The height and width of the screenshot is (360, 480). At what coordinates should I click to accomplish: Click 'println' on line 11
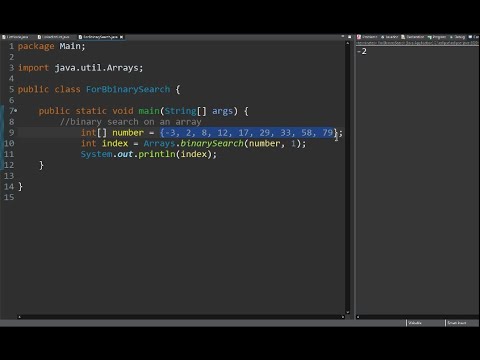click(157, 154)
